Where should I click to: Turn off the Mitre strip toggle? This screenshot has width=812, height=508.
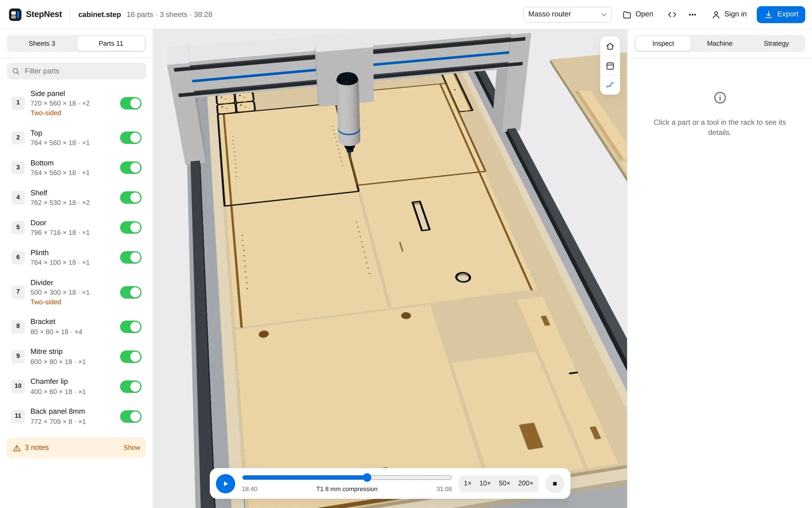tap(131, 356)
